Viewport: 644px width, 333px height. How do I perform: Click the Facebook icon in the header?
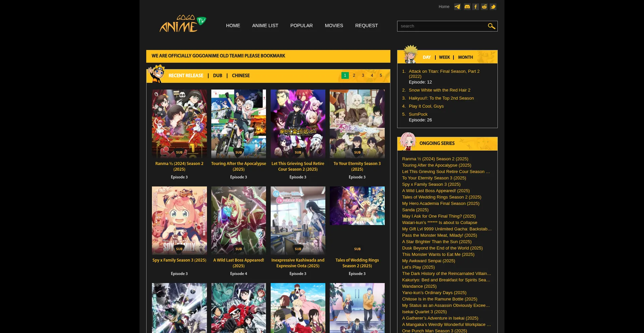coord(476,7)
